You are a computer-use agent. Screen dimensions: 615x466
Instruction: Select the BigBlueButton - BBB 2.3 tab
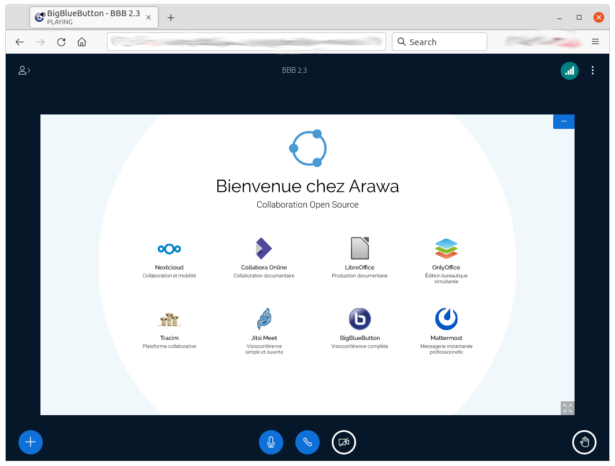(94, 17)
